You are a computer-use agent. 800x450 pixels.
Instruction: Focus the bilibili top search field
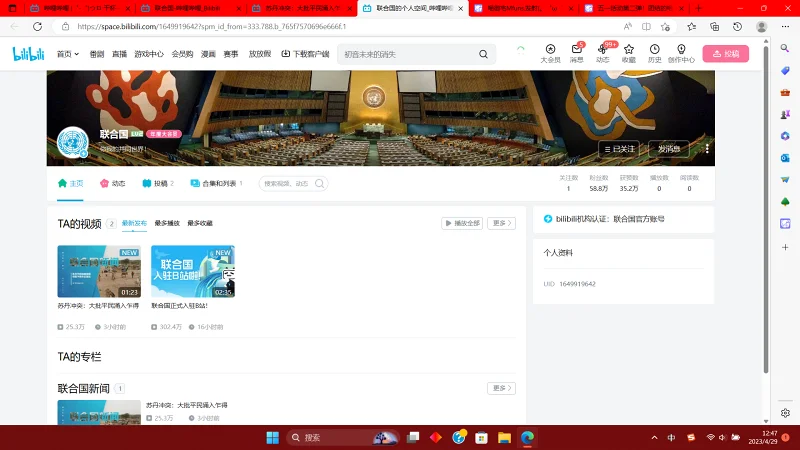point(408,54)
